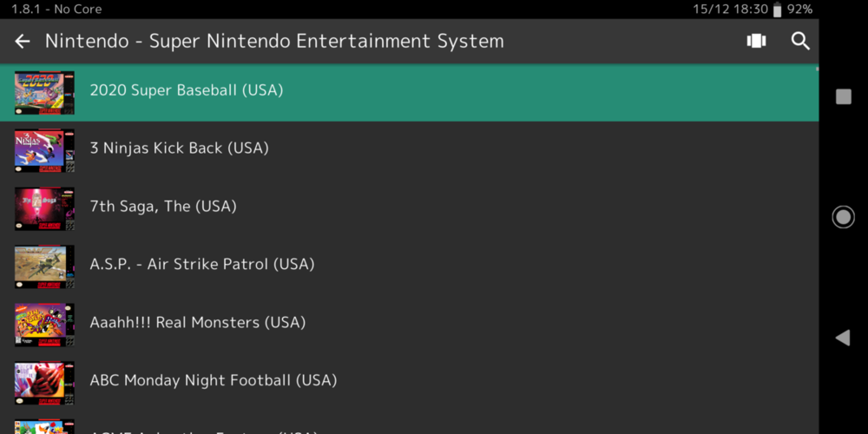Launch A.S.P. - Air Strike Patrol (USA)
The image size is (868, 434).
click(202, 265)
